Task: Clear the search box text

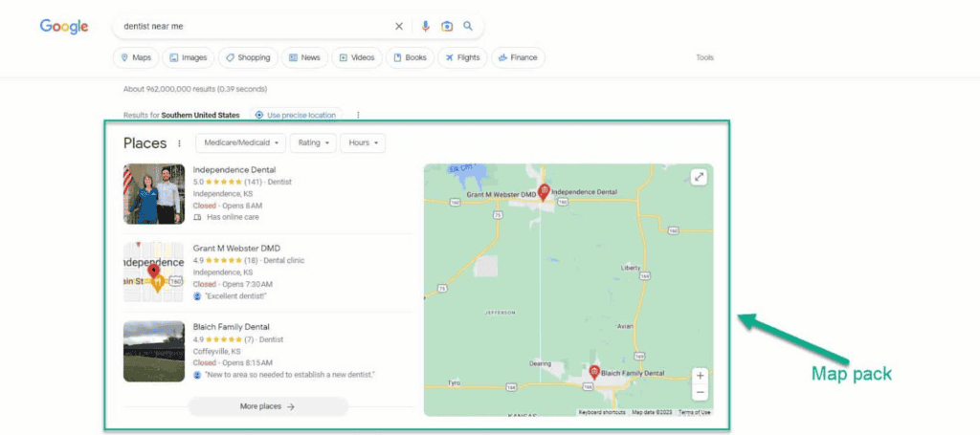Action: click(x=399, y=27)
